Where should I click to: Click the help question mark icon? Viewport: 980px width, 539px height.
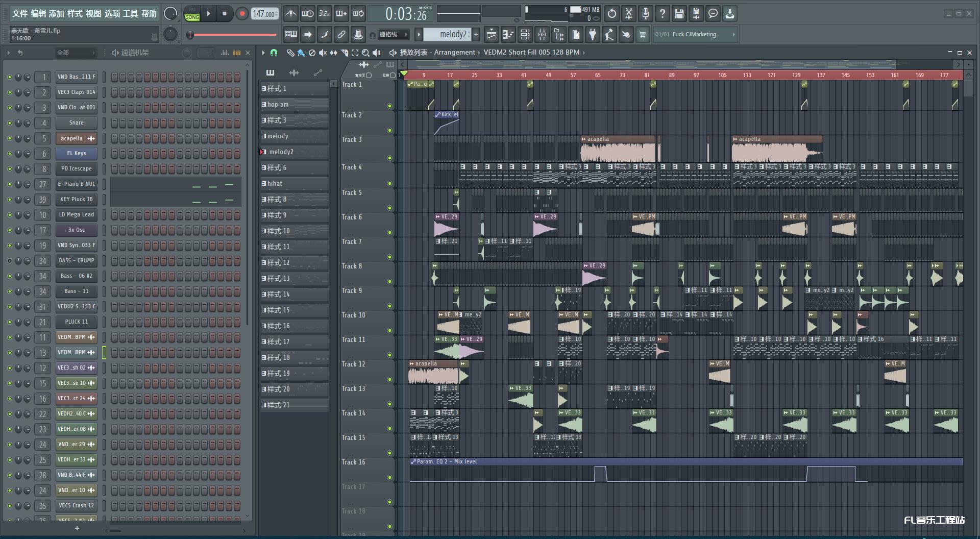[663, 14]
